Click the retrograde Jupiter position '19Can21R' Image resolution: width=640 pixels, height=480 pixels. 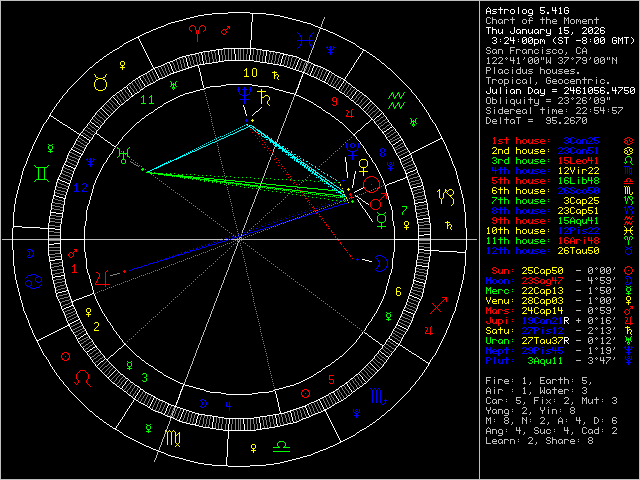click(546, 321)
